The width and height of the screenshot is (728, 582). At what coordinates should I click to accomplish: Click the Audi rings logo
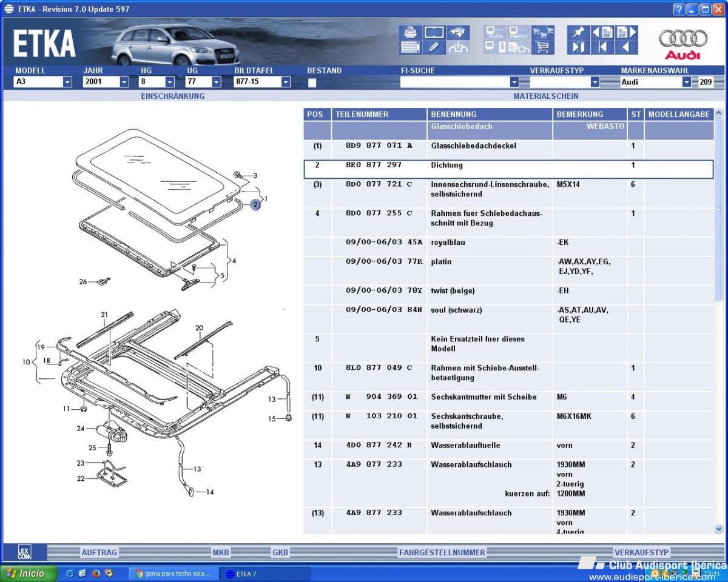[x=683, y=44]
